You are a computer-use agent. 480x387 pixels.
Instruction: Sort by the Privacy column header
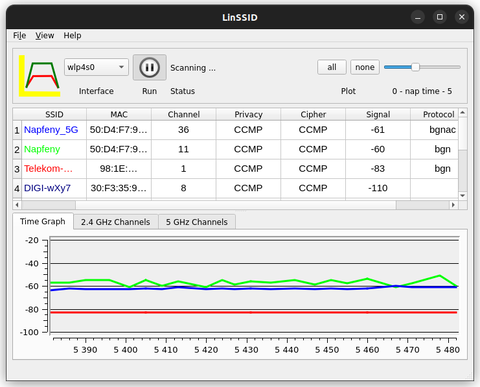248,114
